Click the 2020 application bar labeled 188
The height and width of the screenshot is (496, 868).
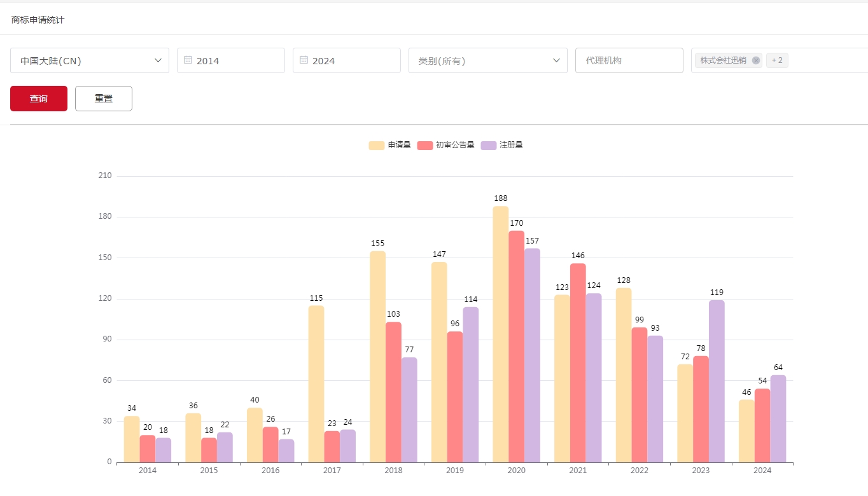point(501,334)
